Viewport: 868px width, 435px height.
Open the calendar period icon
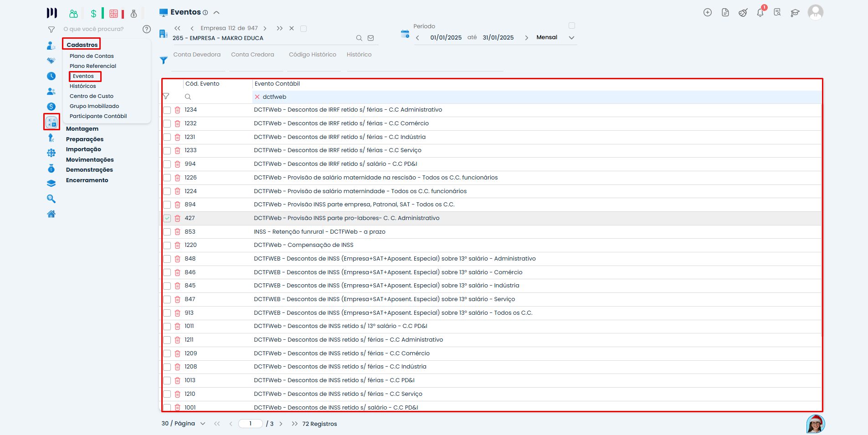[x=405, y=34]
